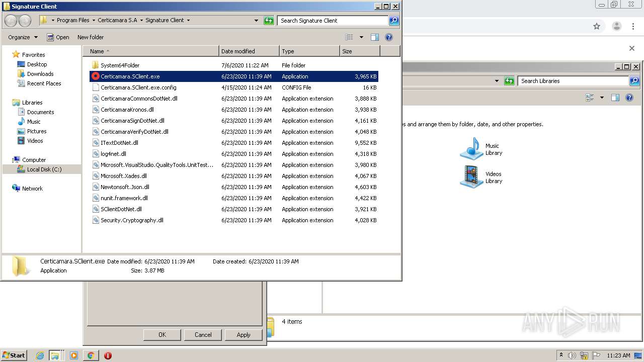Go back using the Back arrow button
The height and width of the screenshot is (362, 644).
click(11, 21)
